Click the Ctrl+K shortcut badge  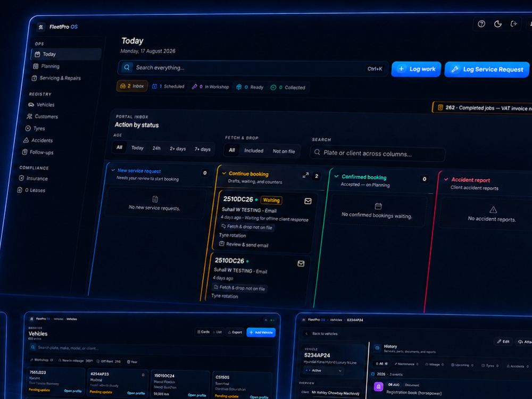[375, 69]
